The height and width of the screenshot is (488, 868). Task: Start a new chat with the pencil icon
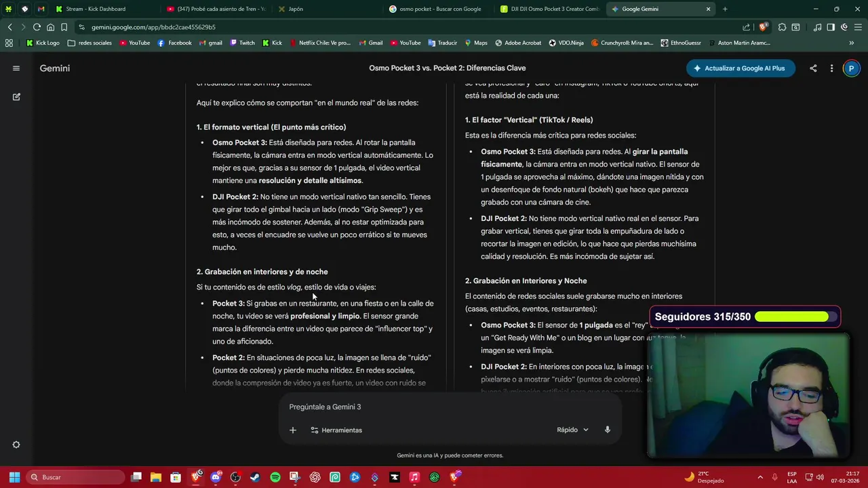[x=16, y=97]
